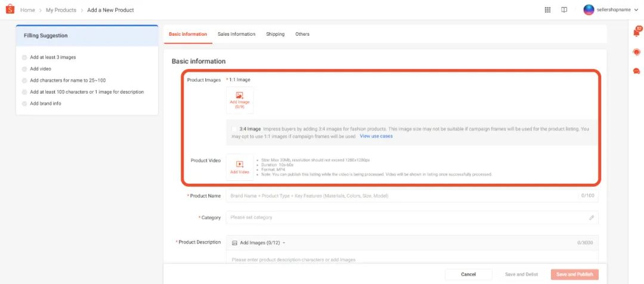The height and width of the screenshot is (284, 644).
Task: Click the Cancel button
Action: point(468,274)
